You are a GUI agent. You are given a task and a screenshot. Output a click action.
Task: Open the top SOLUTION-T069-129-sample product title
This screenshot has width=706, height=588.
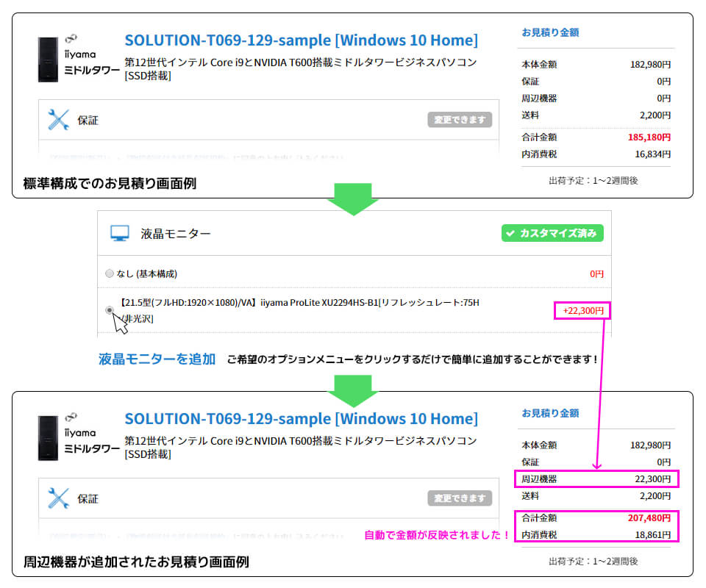pos(302,40)
